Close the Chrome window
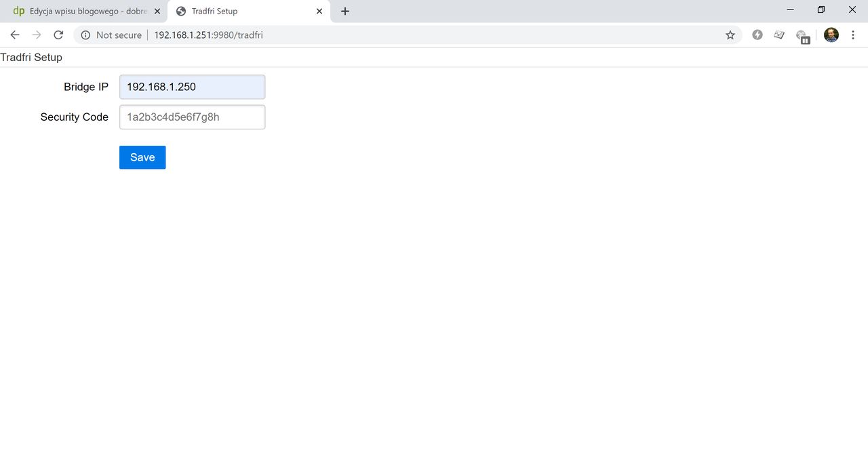This screenshot has width=868, height=461. tap(852, 9)
